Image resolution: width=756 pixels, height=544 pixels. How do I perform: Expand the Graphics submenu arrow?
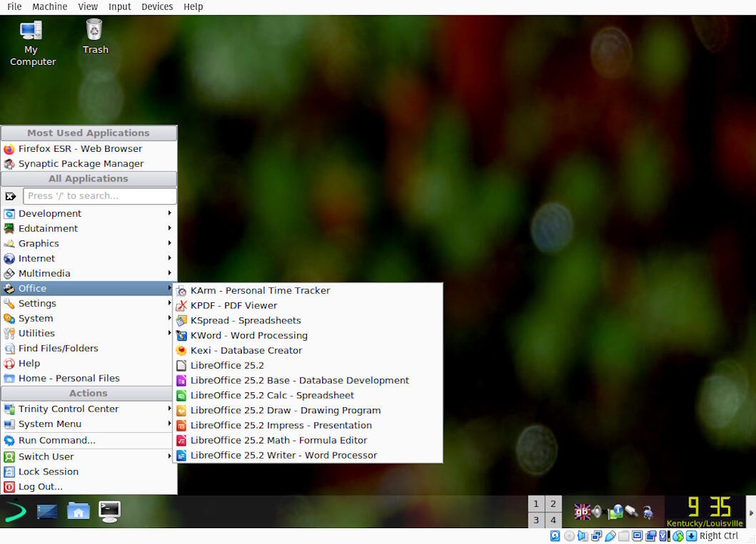(x=169, y=243)
